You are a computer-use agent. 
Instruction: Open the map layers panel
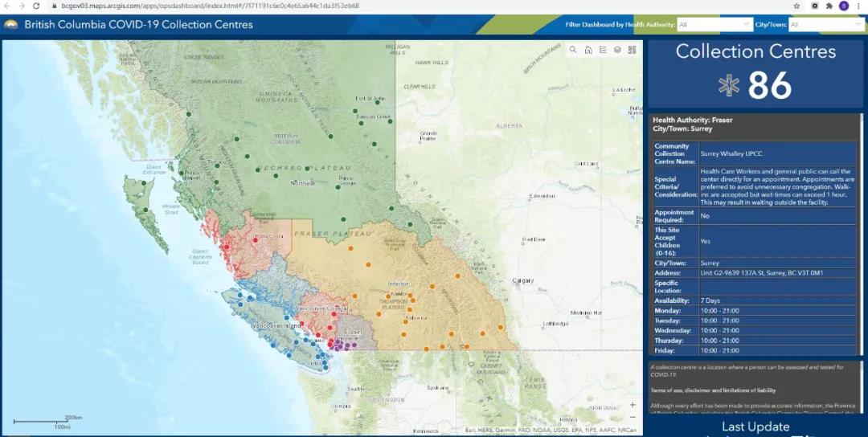[617, 50]
